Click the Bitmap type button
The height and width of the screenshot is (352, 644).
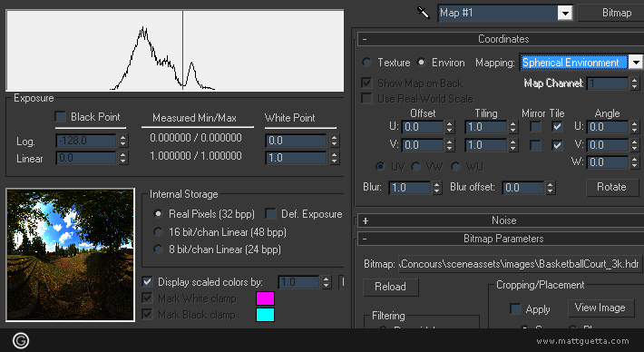(611, 13)
